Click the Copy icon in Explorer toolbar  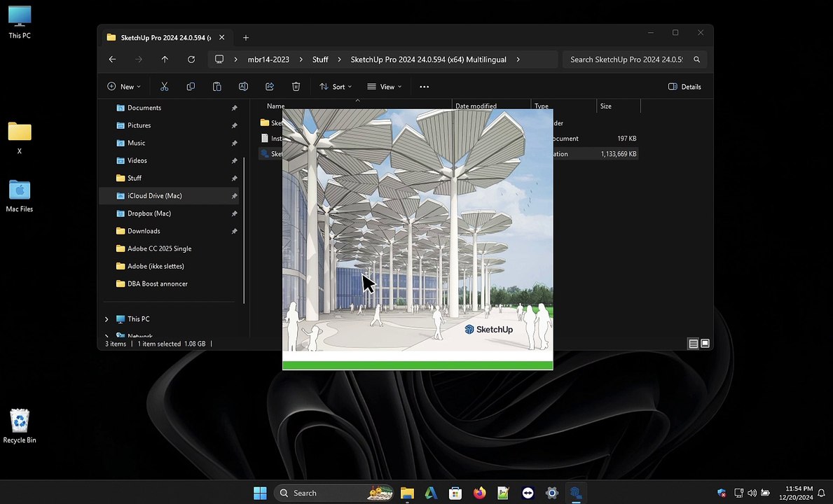(x=191, y=87)
